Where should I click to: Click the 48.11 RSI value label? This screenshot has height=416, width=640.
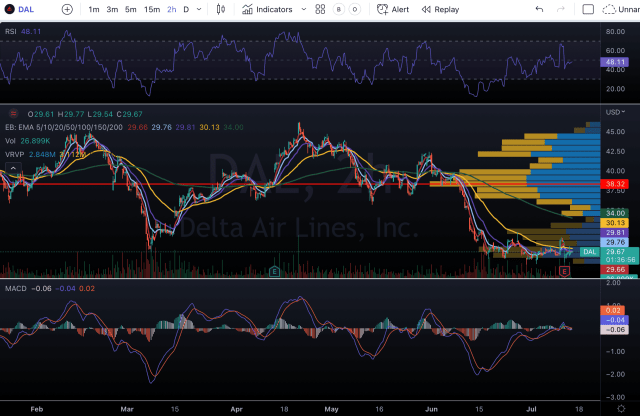click(615, 62)
